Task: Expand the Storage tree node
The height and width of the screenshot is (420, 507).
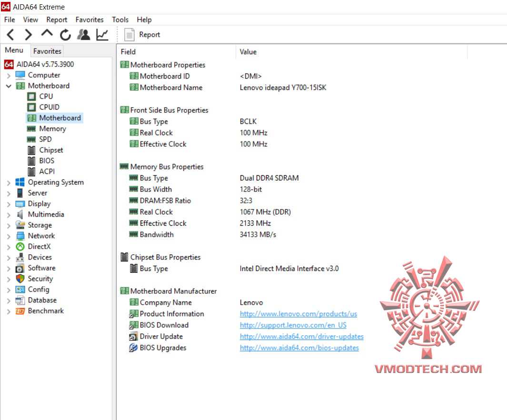Action: [x=8, y=225]
